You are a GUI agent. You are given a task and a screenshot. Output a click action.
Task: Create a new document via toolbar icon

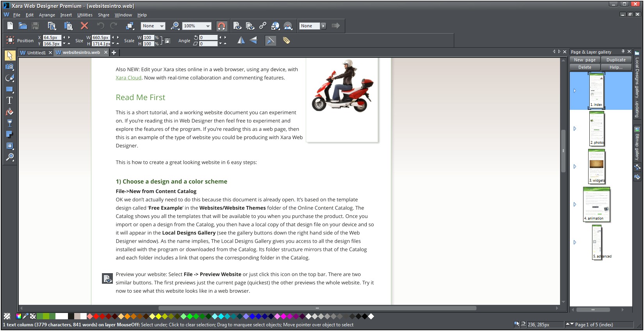click(10, 26)
